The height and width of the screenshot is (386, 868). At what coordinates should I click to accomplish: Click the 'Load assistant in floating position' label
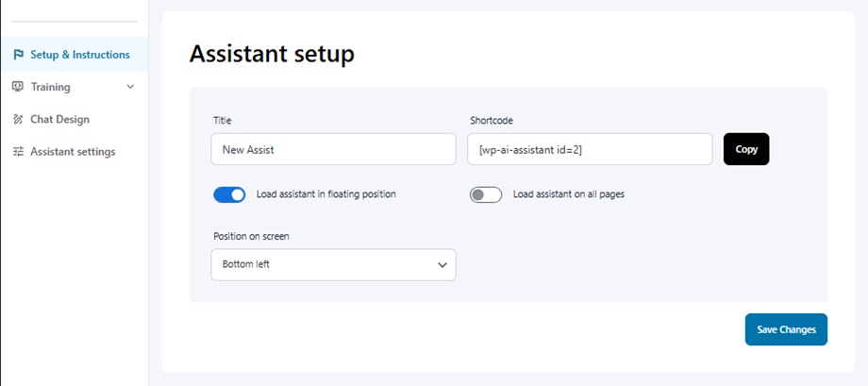[x=325, y=194]
